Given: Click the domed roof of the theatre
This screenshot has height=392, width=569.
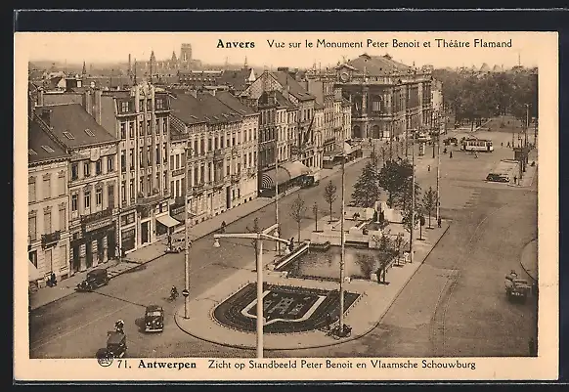Looking at the screenshot, I should (x=376, y=65).
